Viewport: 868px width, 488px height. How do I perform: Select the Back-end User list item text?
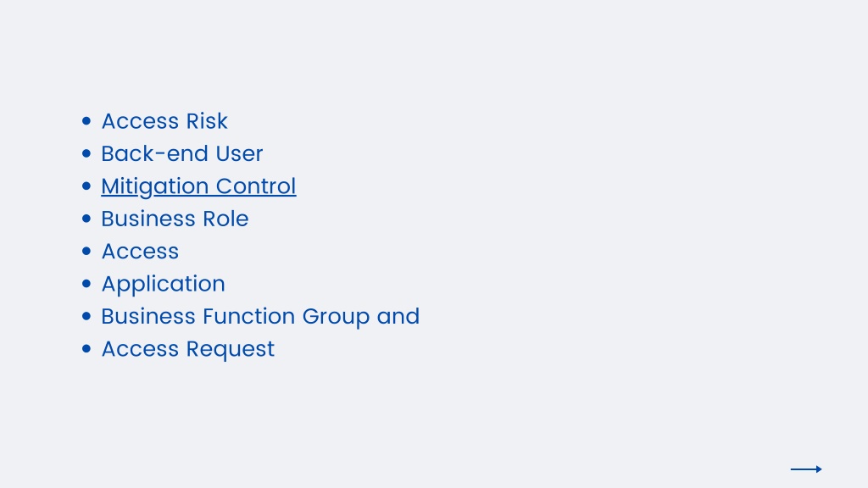(181, 154)
